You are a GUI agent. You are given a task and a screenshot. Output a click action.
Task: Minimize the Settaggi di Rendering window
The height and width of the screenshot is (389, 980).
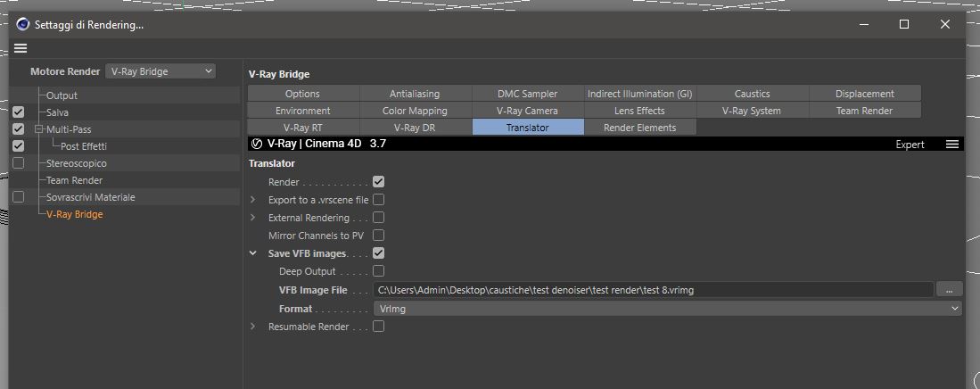point(864,24)
